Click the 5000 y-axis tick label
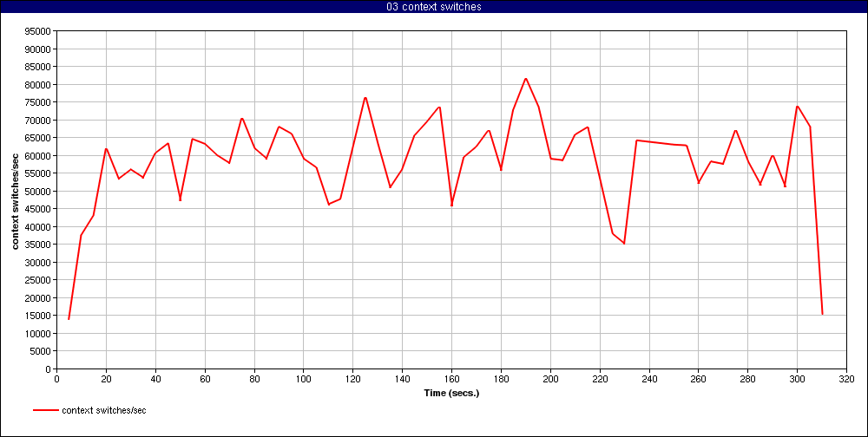The width and height of the screenshot is (868, 437). pos(41,350)
